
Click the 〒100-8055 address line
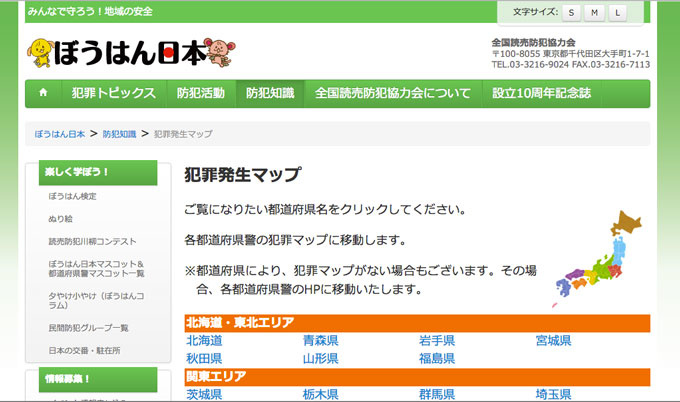(x=571, y=54)
